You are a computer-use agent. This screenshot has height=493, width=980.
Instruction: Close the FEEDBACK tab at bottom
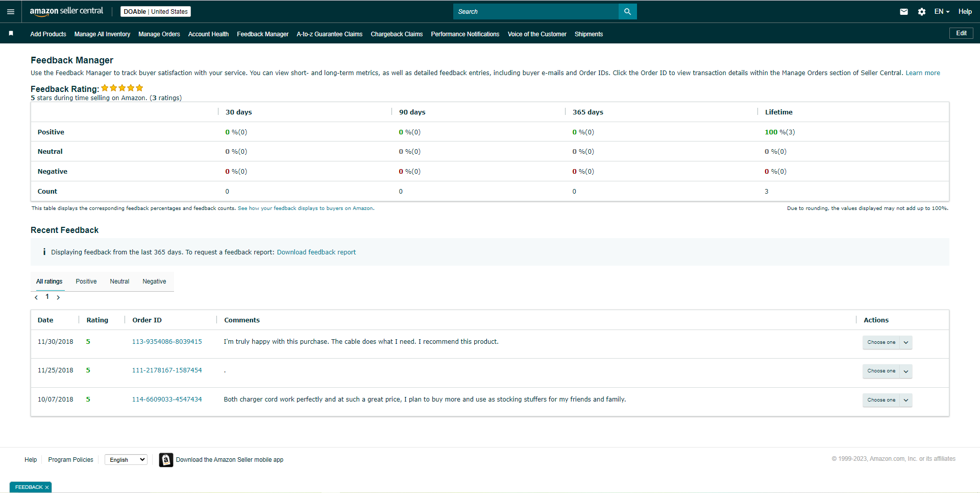[47, 487]
